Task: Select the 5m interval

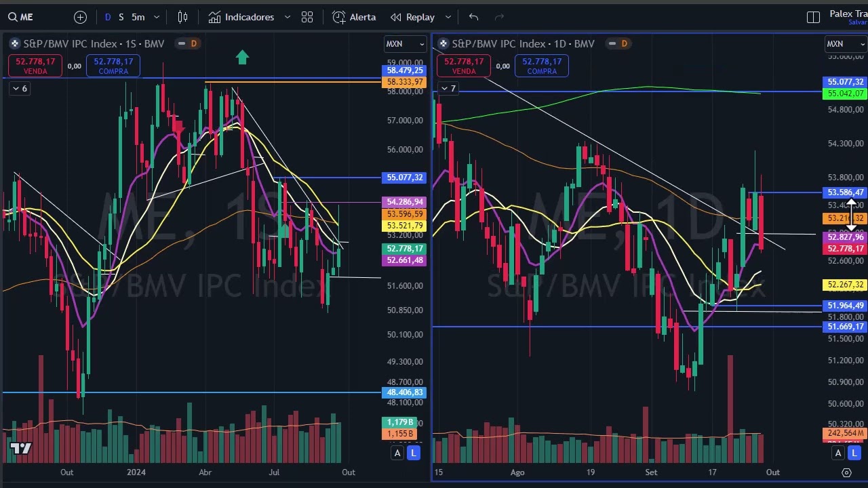Action: tap(138, 17)
